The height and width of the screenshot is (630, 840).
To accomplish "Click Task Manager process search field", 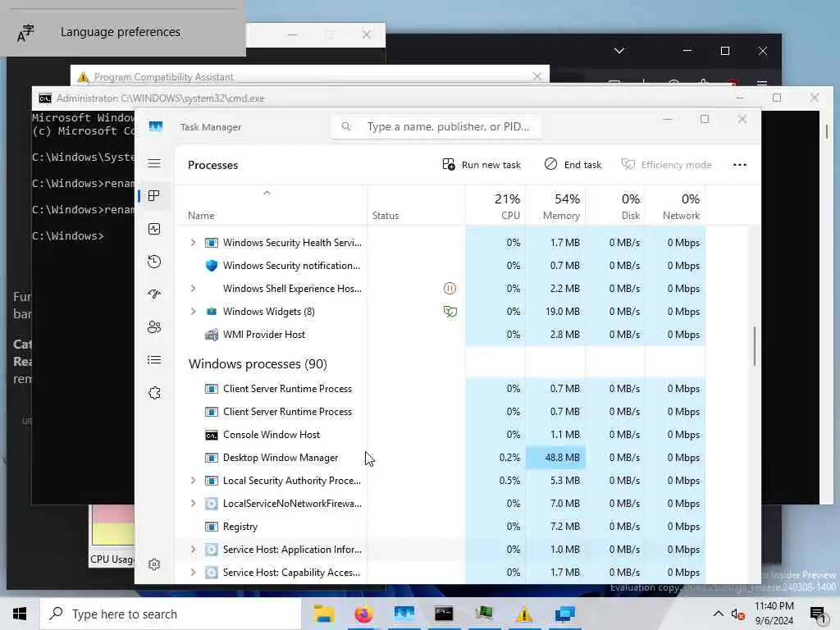I will [436, 127].
